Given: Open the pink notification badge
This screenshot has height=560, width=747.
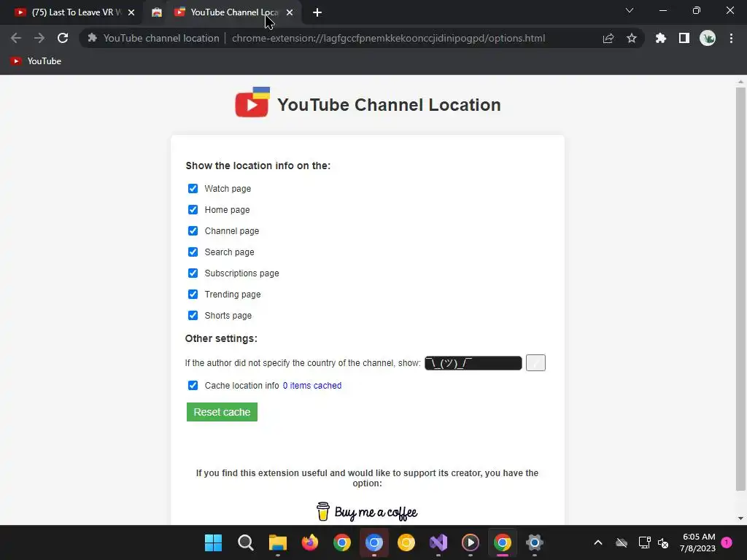Looking at the screenshot, I should point(727,542).
